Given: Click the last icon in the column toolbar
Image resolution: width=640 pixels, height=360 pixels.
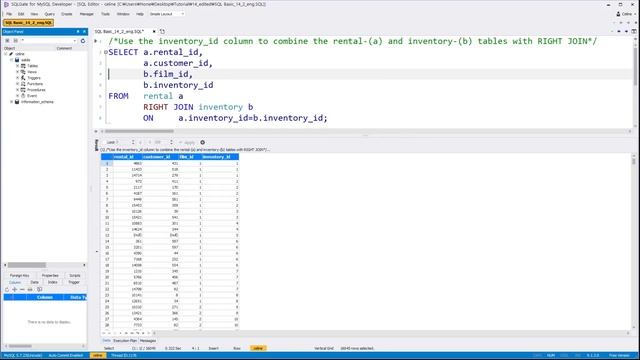Looking at the screenshot, I should coord(40,289).
